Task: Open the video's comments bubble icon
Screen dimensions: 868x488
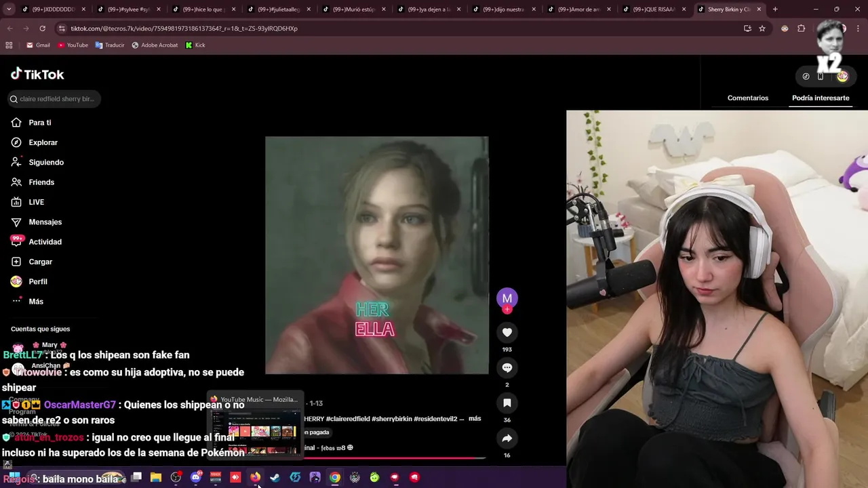Action: (507, 367)
